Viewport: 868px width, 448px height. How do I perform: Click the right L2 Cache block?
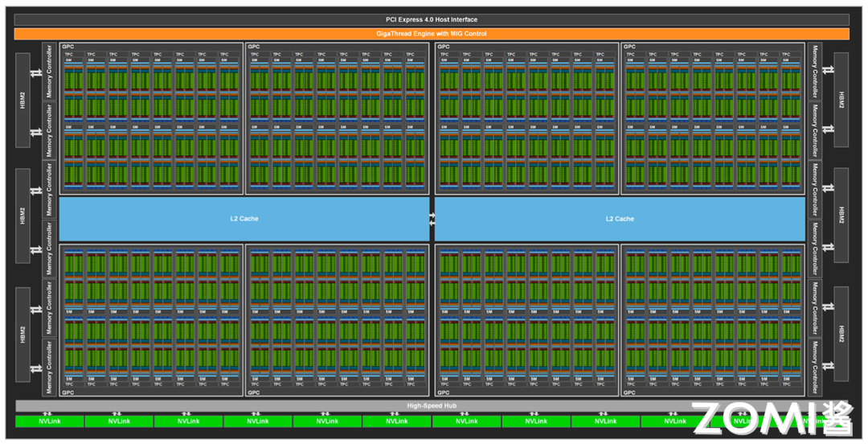(x=620, y=219)
